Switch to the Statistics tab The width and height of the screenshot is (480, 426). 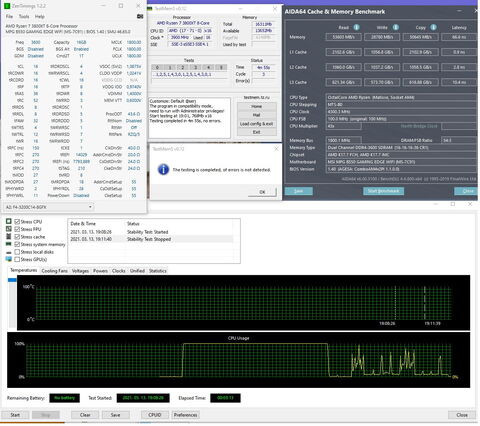click(158, 271)
